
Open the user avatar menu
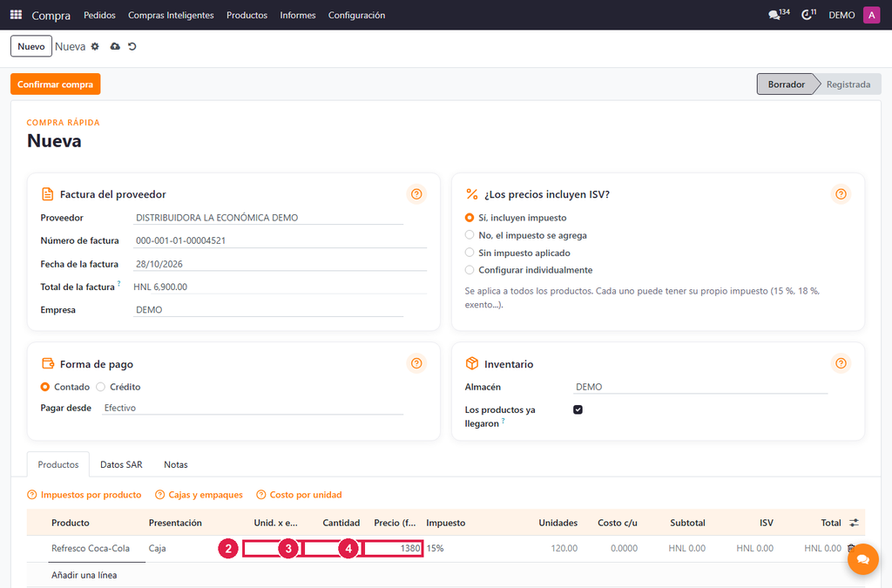871,15
